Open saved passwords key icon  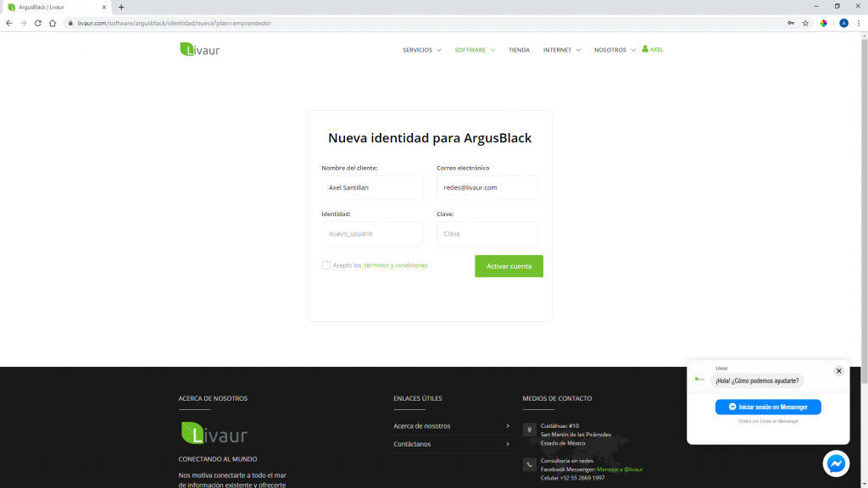point(791,23)
